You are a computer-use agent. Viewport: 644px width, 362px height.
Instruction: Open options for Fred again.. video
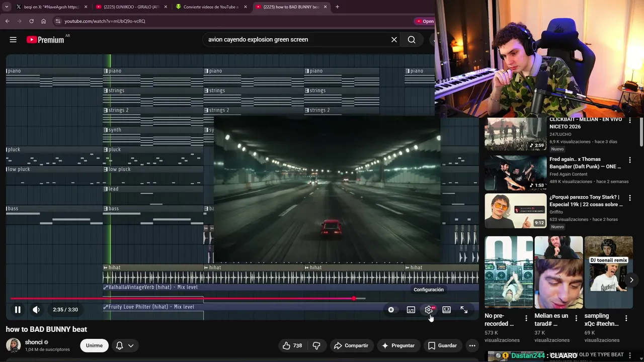(x=629, y=160)
